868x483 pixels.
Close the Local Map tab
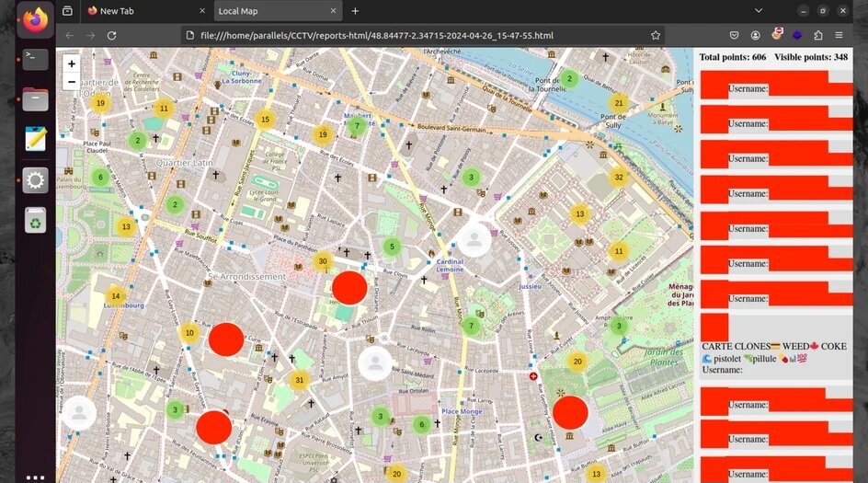click(x=333, y=11)
